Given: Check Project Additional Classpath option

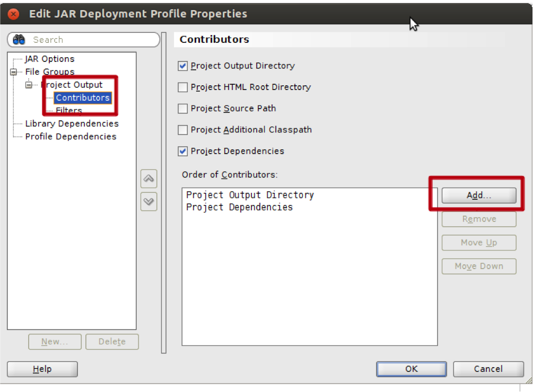Looking at the screenshot, I should click(182, 130).
